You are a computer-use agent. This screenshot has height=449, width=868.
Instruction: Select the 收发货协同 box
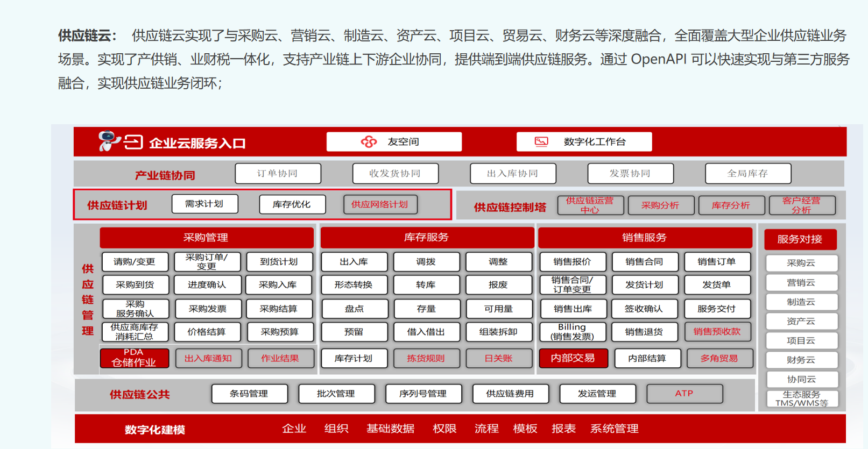pyautogui.click(x=395, y=173)
